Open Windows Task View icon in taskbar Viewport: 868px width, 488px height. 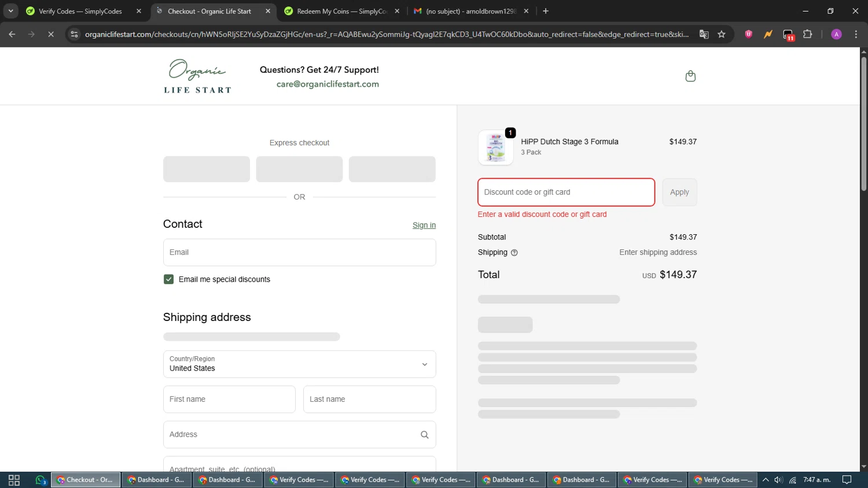(x=14, y=480)
